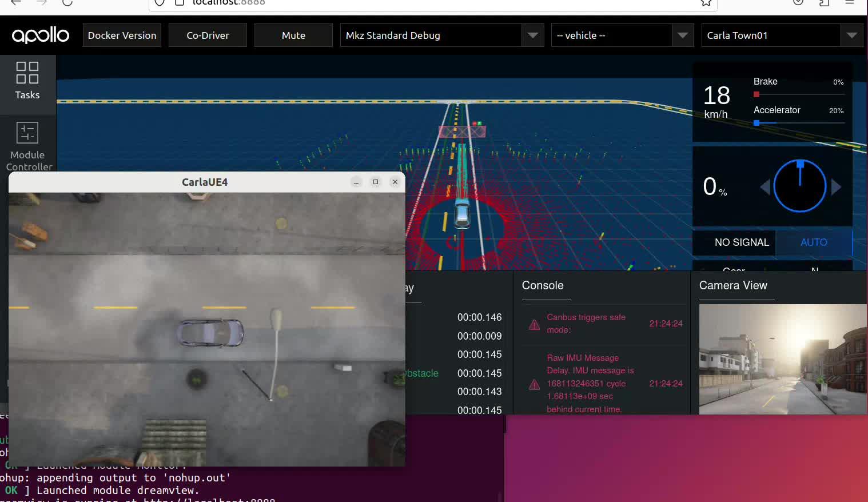Toggle the AUTO driving mode indicator
This screenshot has height=502, width=868.
[813, 242]
